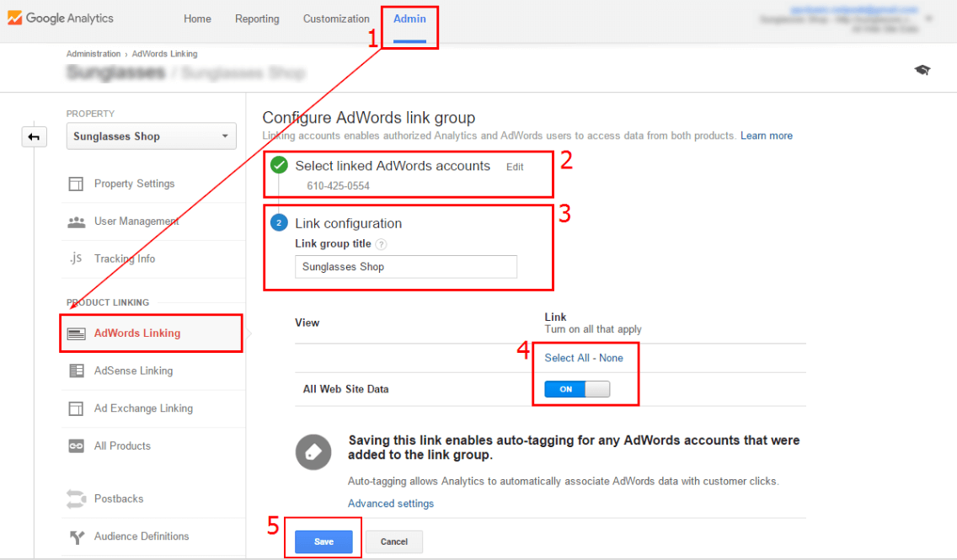Click the .js Tracking Info icon
The height and width of the screenshot is (560, 957).
pos(76,259)
